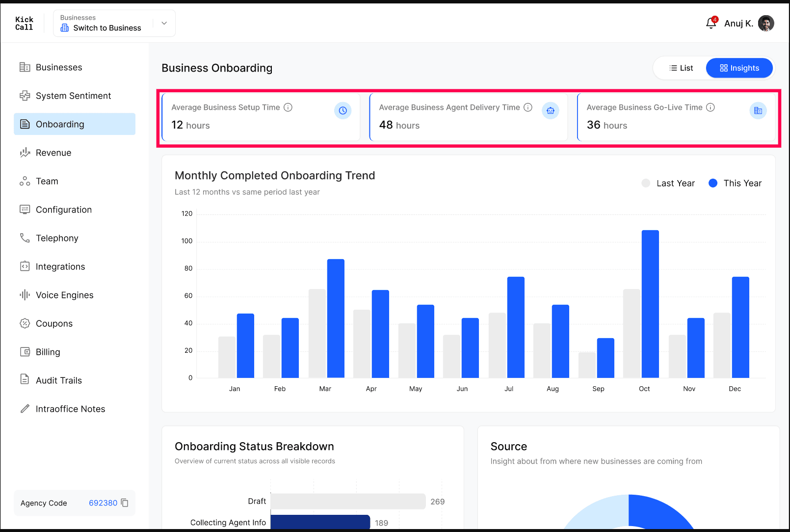The width and height of the screenshot is (790, 532).
Task: Toggle the Last Year legend series
Action: pos(668,183)
